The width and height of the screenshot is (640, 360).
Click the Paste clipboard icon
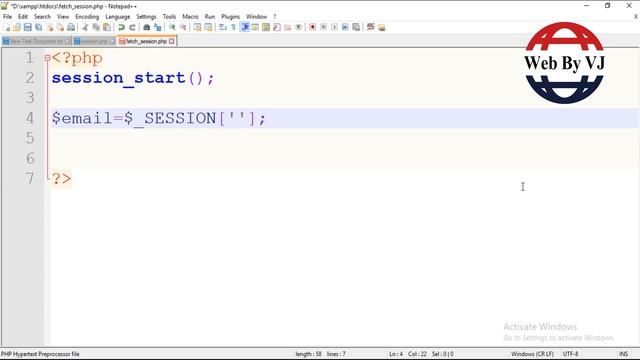[107, 27]
